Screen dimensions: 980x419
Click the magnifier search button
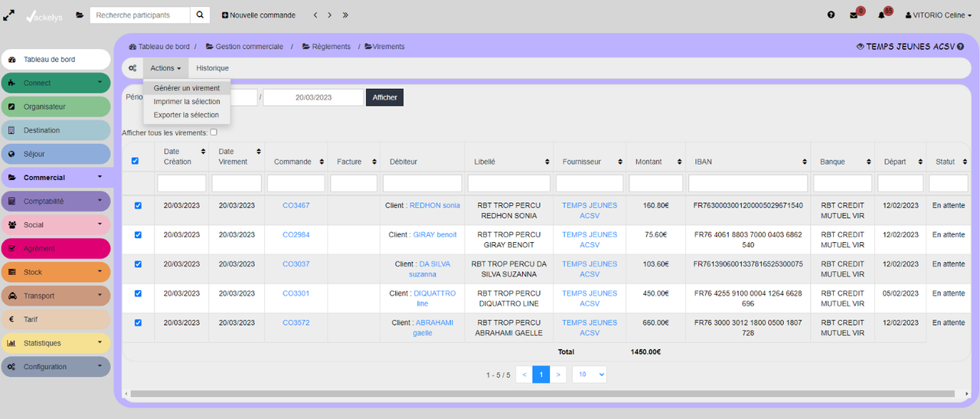coord(199,15)
